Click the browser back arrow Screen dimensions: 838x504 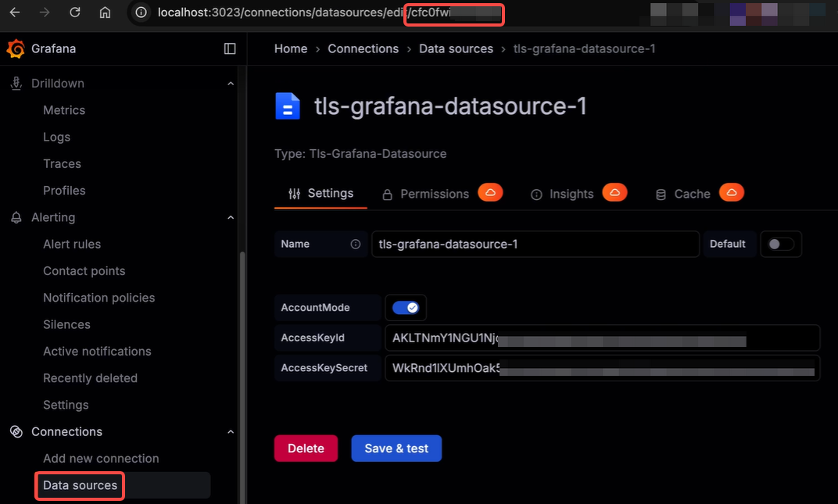click(x=15, y=13)
